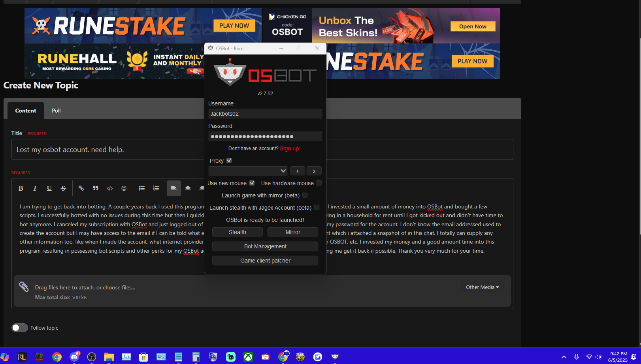The width and height of the screenshot is (641, 364).
Task: Open Bot Management
Action: [x=265, y=246]
